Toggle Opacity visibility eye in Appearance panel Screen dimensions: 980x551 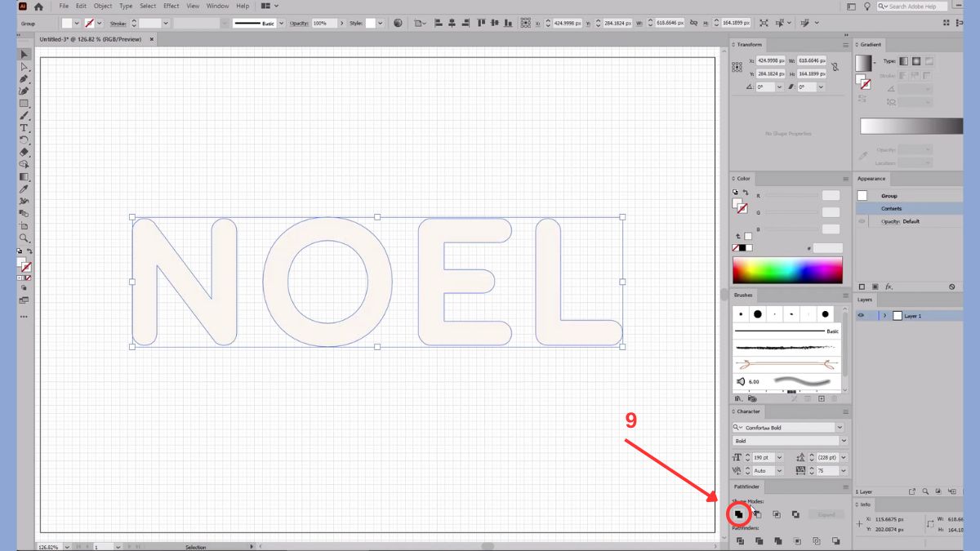(x=862, y=221)
